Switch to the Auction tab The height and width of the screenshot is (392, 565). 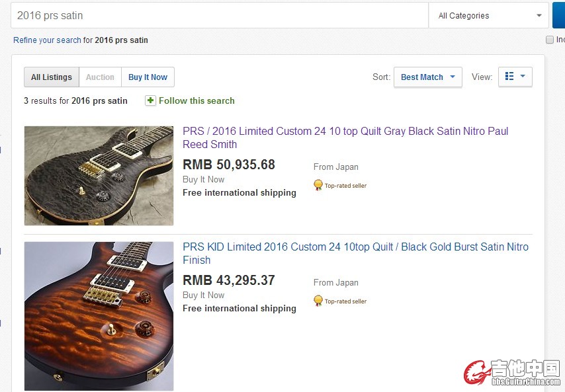point(100,77)
